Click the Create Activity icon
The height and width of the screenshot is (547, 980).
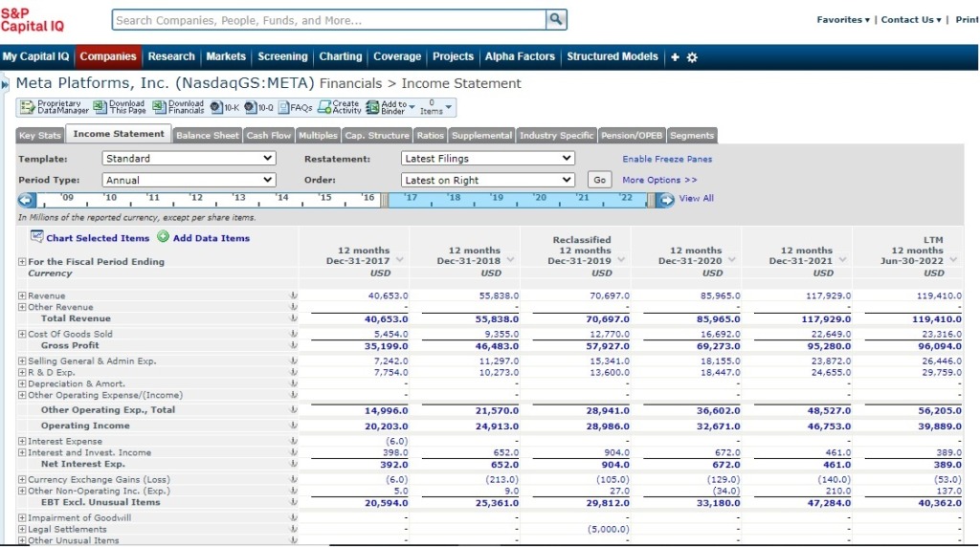[x=323, y=107]
